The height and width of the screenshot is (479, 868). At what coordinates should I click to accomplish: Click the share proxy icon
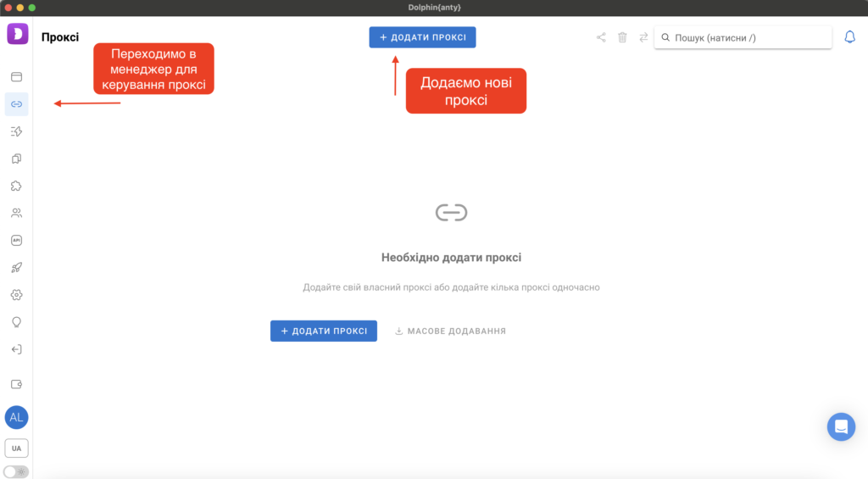coord(601,37)
